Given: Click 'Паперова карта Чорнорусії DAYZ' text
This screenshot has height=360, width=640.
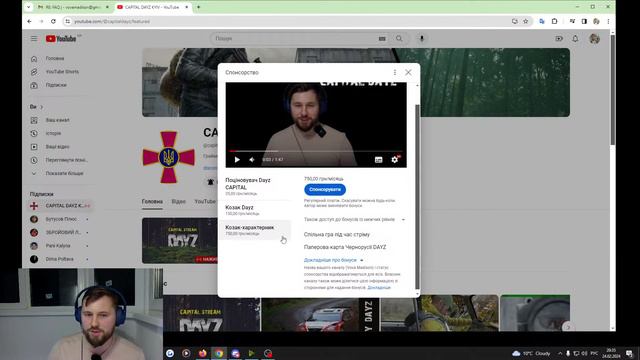Looking at the screenshot, I should [x=345, y=247].
